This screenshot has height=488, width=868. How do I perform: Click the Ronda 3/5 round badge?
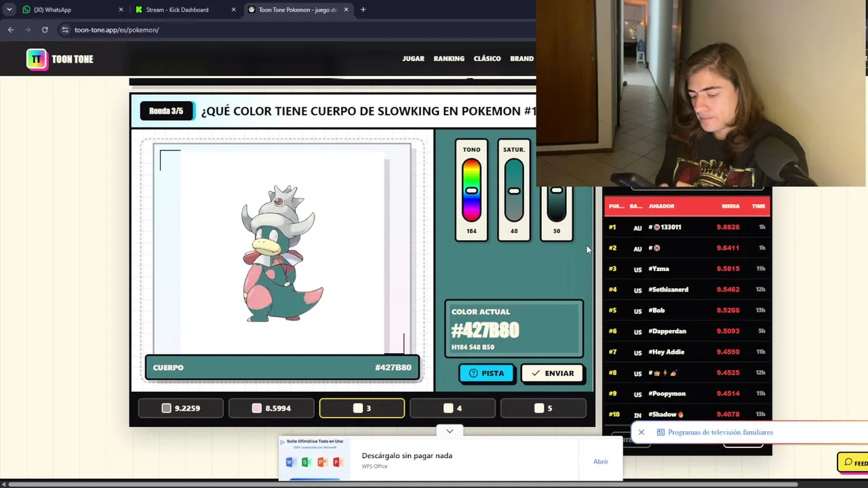tap(166, 111)
